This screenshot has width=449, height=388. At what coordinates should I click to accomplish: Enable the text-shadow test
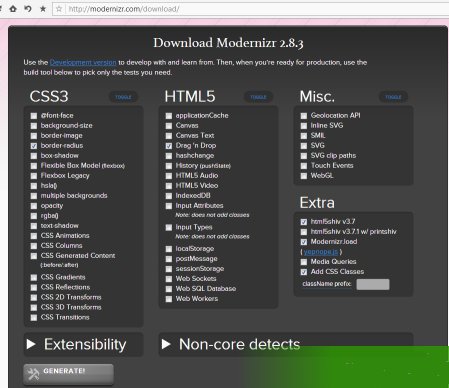pyautogui.click(x=34, y=226)
